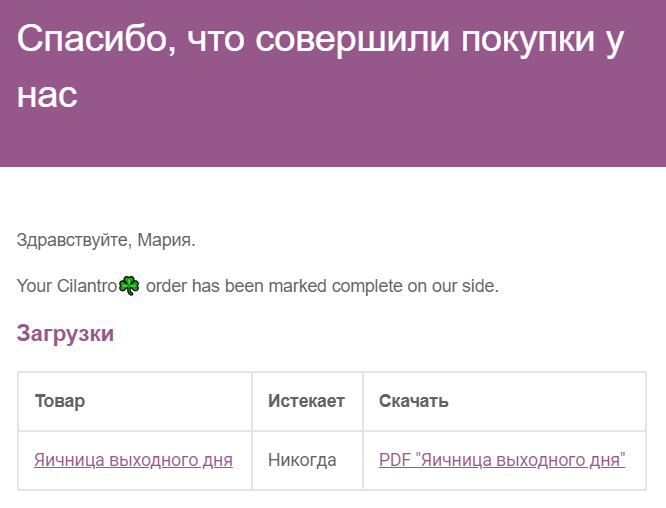Click the word "нас" in the purple header
Image resolution: width=666 pixels, height=508 pixels.
point(47,96)
